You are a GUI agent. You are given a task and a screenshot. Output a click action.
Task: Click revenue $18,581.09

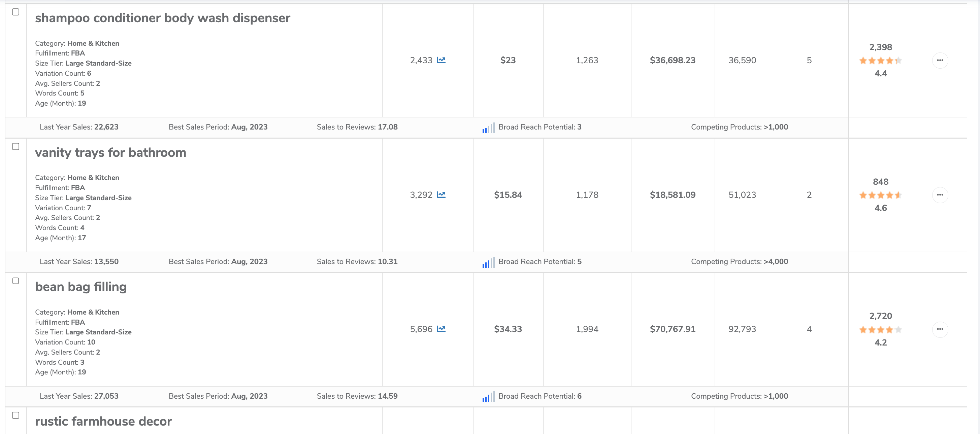(672, 194)
